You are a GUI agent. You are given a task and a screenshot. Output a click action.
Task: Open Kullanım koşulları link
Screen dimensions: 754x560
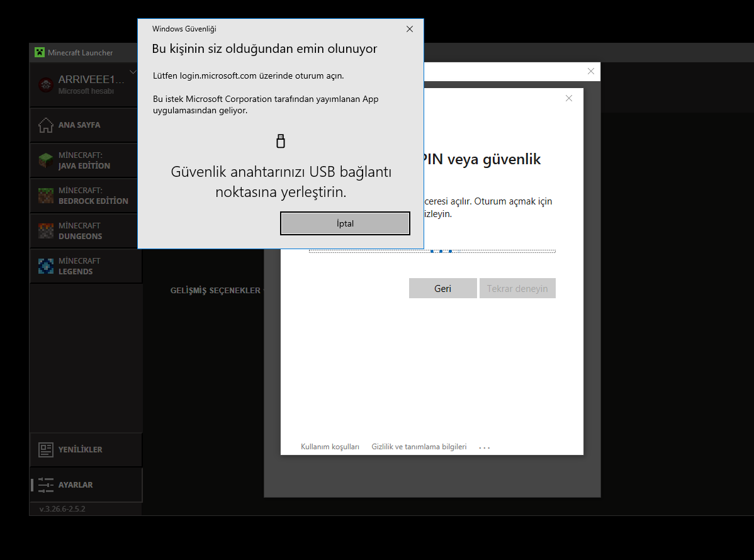(x=330, y=447)
